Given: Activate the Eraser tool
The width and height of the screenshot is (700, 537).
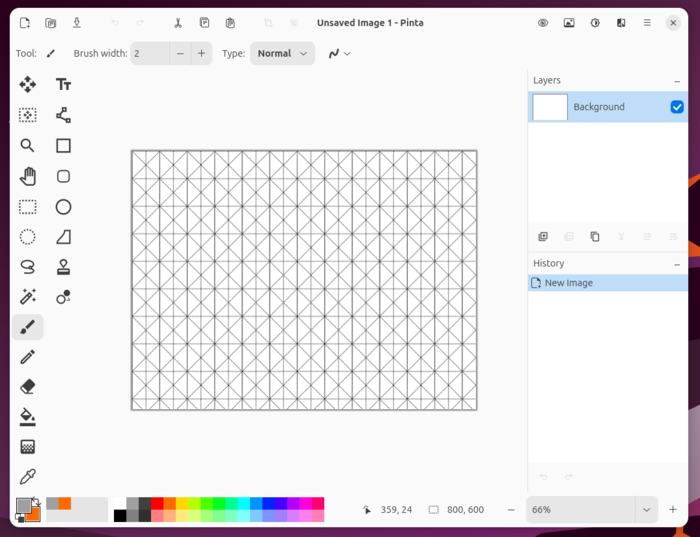Looking at the screenshot, I should [x=28, y=387].
